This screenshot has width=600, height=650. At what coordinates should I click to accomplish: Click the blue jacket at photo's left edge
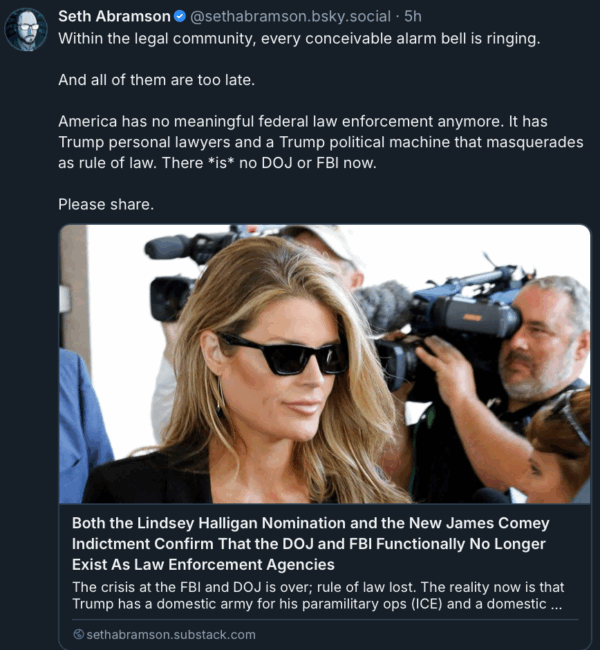[x=83, y=425]
